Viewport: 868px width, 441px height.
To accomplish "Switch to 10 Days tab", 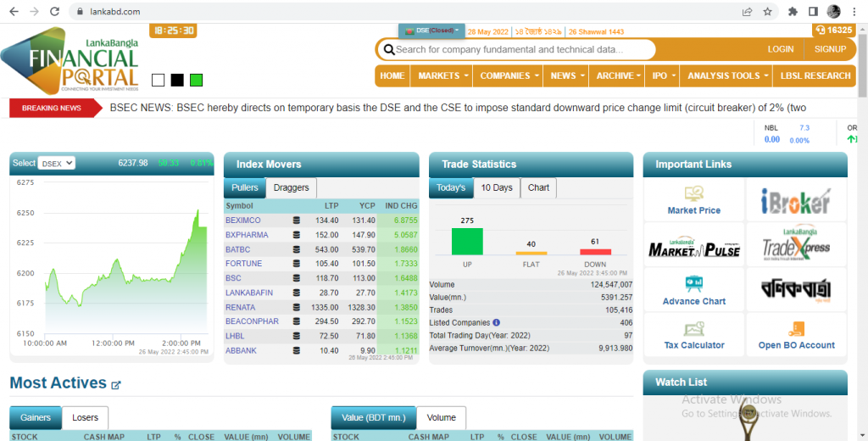I will coord(497,187).
